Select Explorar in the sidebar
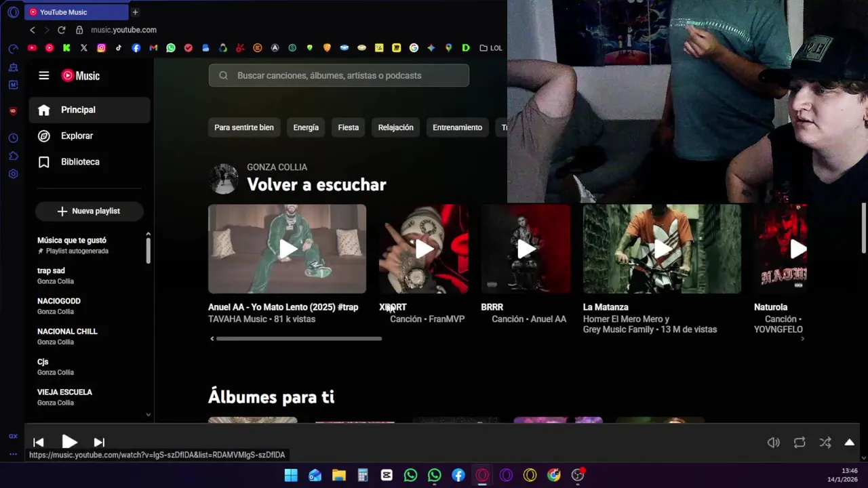This screenshot has width=868, height=488. pyautogui.click(x=90, y=136)
